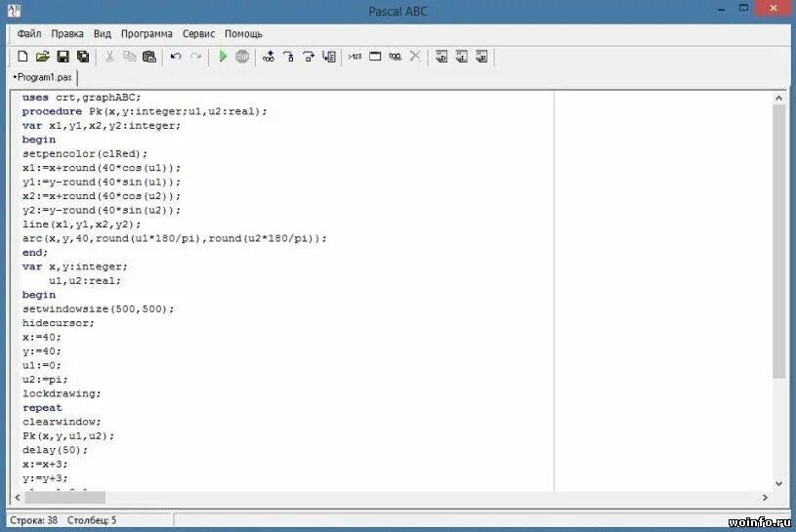Click the 'u2:=pi;' line
The height and width of the screenshot is (532, 796).
click(x=45, y=380)
